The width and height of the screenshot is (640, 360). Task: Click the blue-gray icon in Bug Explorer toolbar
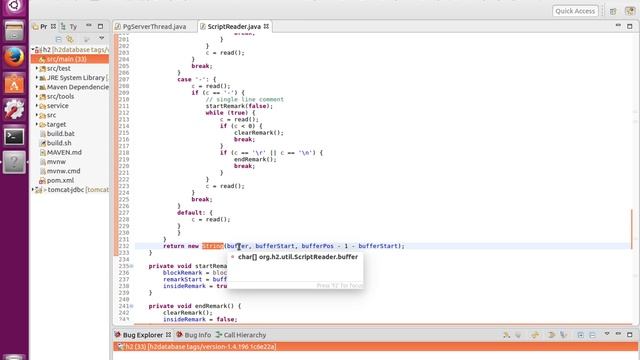(564, 335)
